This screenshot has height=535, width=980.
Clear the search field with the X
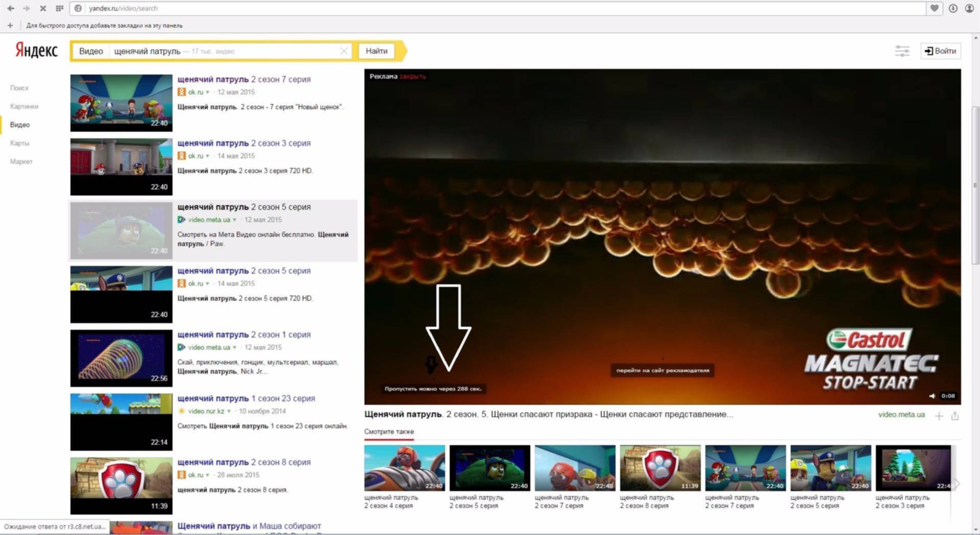point(344,51)
